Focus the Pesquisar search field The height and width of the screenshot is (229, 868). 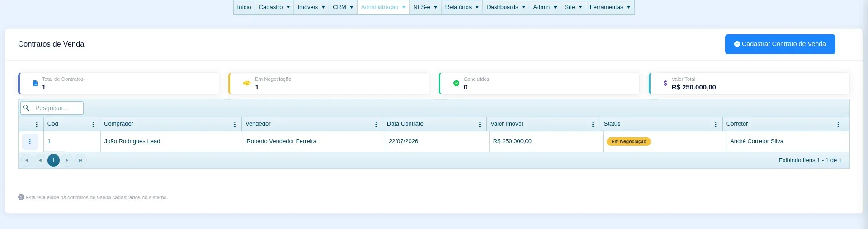[x=52, y=108]
